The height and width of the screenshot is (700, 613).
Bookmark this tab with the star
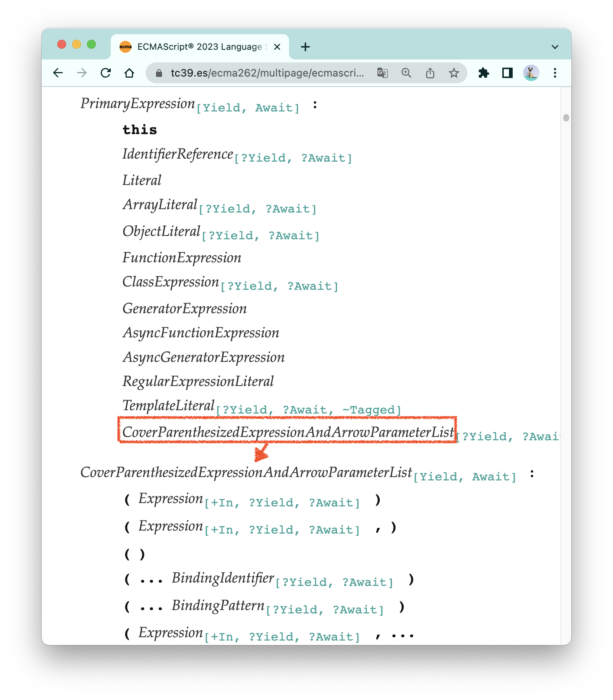point(454,73)
